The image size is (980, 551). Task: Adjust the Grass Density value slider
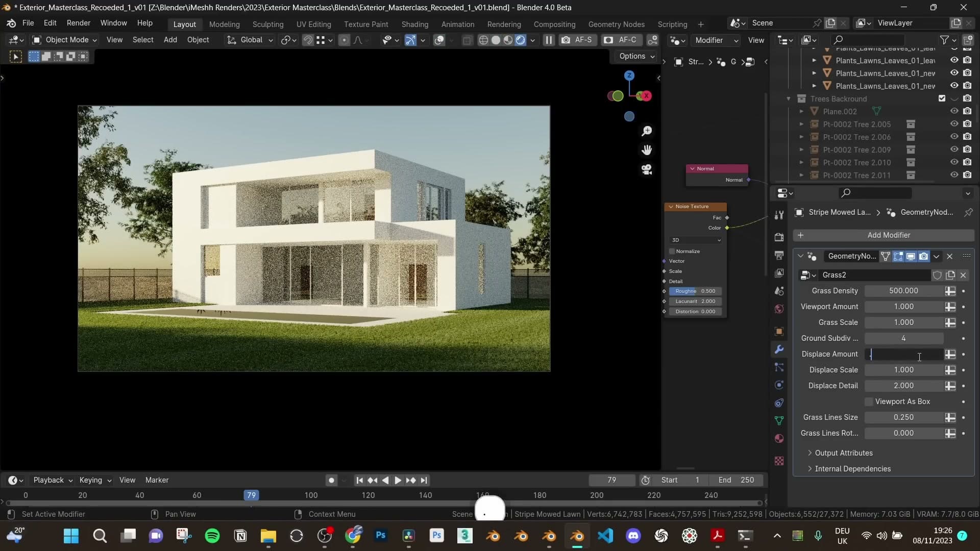click(x=903, y=291)
